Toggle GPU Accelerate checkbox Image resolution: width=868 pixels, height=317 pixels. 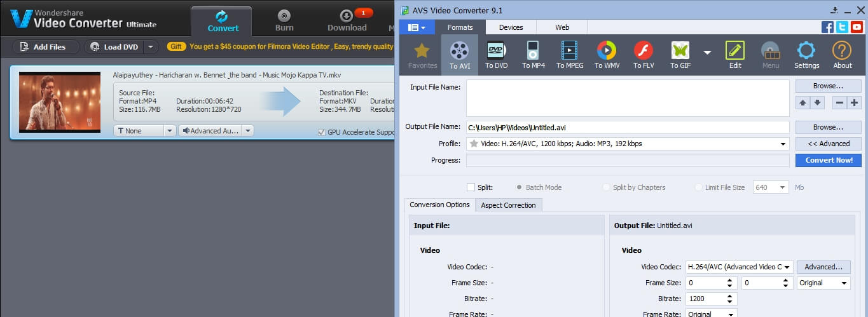tap(322, 132)
